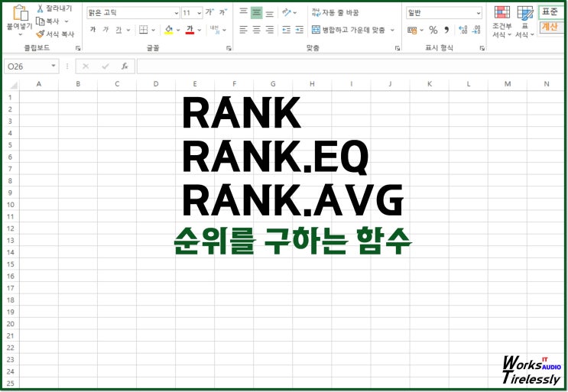Open the font color dropdown arrow

point(200,30)
